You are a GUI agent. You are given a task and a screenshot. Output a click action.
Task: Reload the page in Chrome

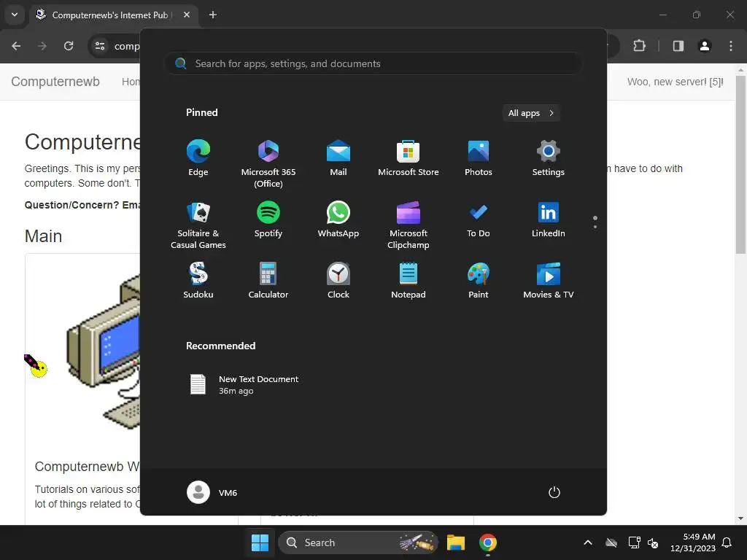click(69, 46)
